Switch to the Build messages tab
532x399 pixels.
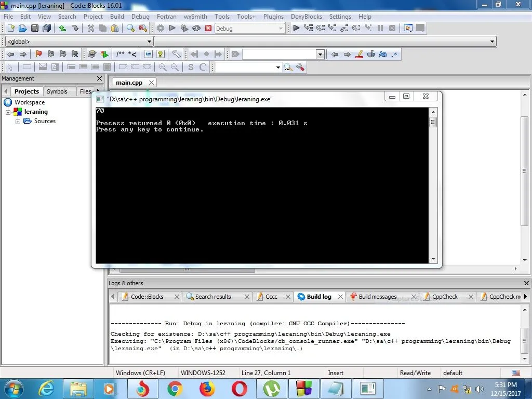click(x=378, y=297)
